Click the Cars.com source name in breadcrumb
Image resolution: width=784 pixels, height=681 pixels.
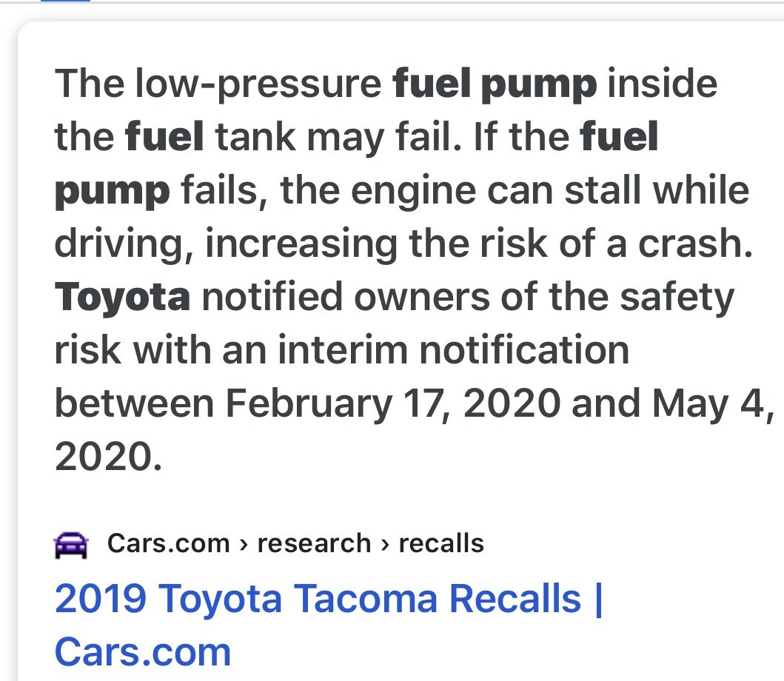point(169,543)
